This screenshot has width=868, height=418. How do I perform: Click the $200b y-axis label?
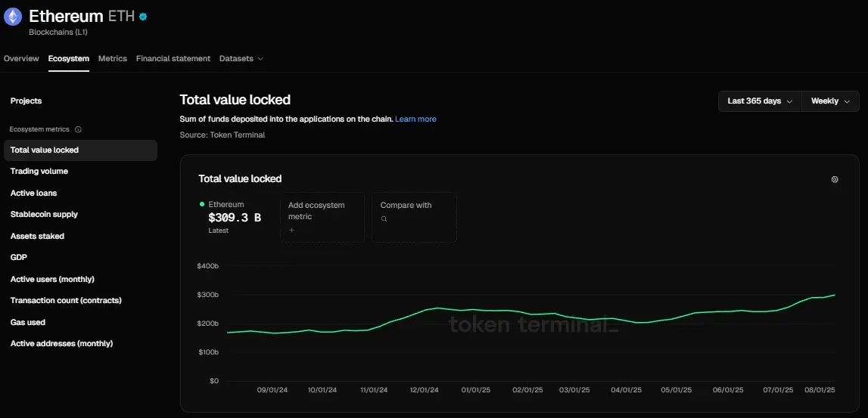point(207,324)
